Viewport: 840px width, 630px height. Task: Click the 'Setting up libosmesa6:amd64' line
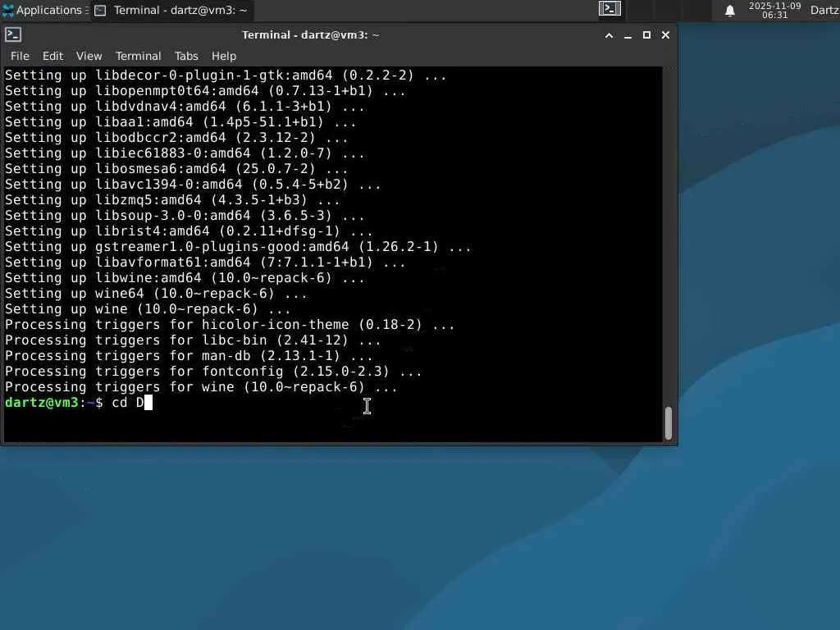(x=176, y=169)
